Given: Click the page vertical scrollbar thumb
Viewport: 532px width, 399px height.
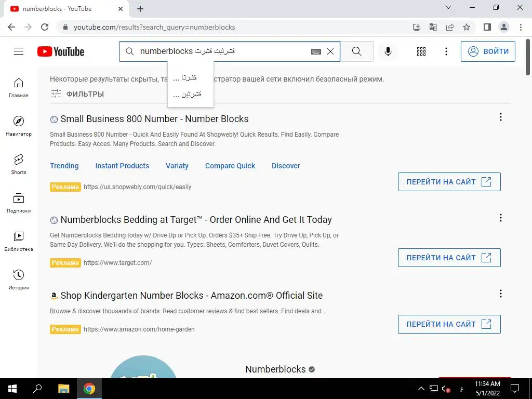Looking at the screenshot, I should click(528, 57).
